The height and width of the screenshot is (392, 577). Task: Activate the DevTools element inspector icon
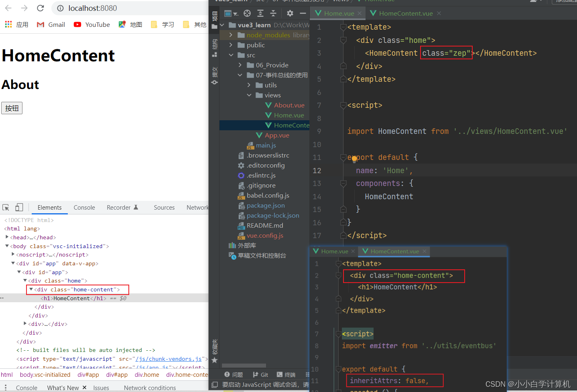point(6,207)
